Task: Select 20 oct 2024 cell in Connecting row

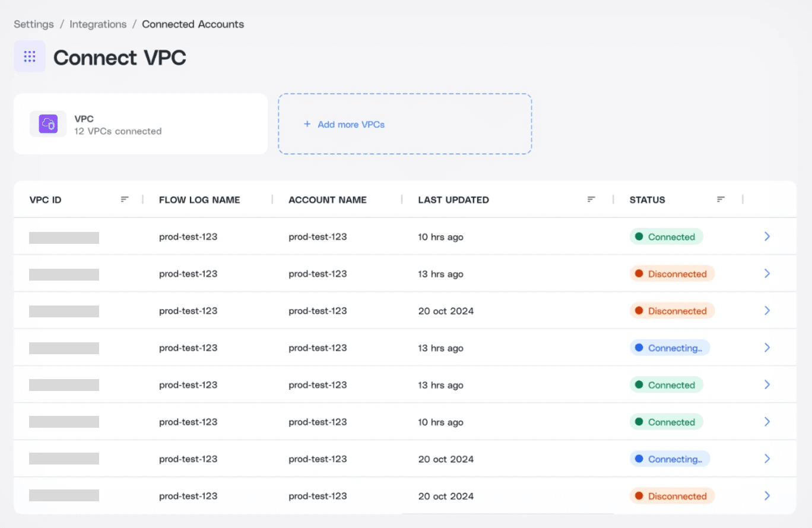Action: (446, 459)
